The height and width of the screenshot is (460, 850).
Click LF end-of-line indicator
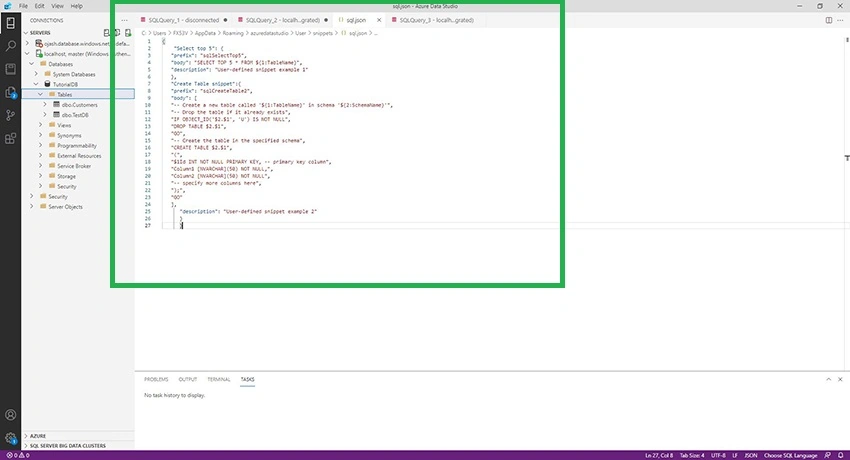point(735,456)
